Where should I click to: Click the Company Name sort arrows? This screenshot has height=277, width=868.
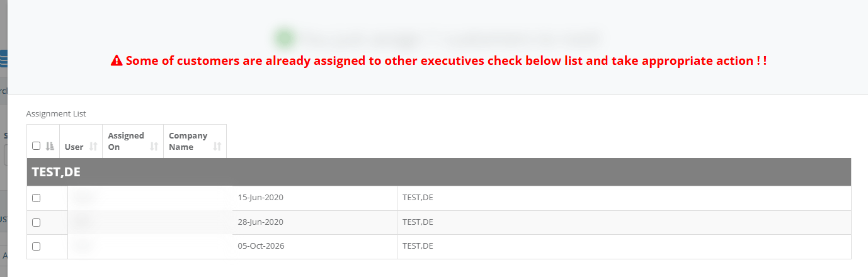(x=217, y=147)
